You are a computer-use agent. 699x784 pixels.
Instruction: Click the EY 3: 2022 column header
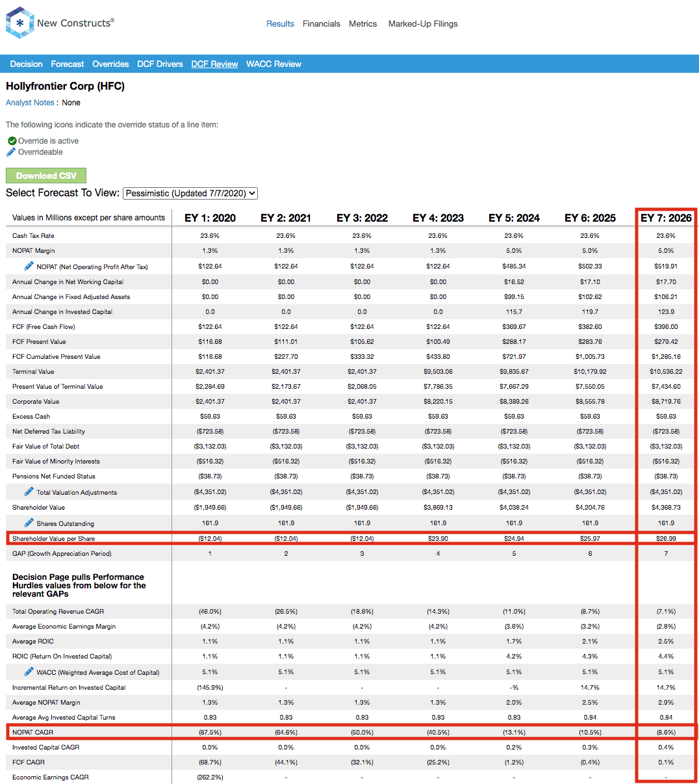coord(362,218)
